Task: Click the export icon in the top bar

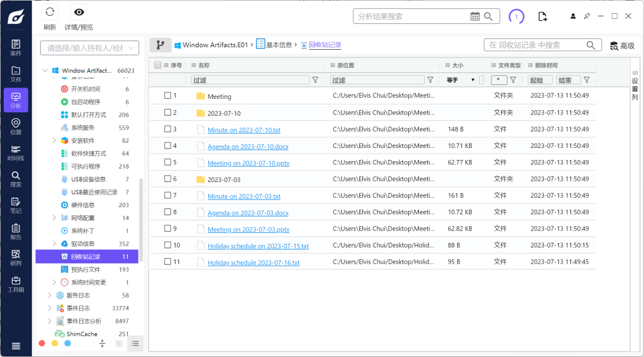Action: point(543,16)
